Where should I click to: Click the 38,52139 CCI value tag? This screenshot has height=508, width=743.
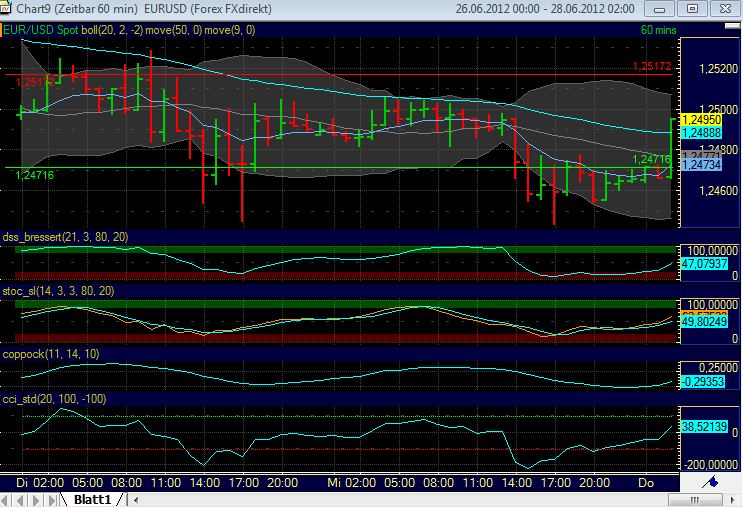click(704, 426)
